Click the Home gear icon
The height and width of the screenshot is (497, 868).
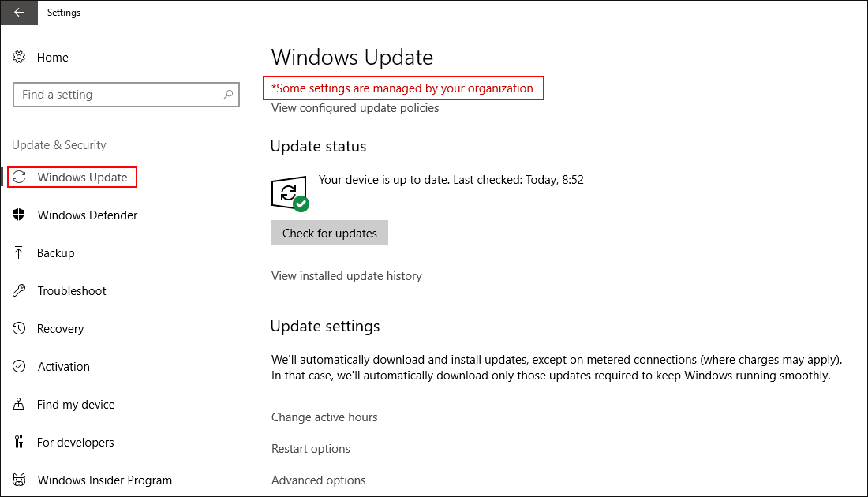tap(19, 57)
